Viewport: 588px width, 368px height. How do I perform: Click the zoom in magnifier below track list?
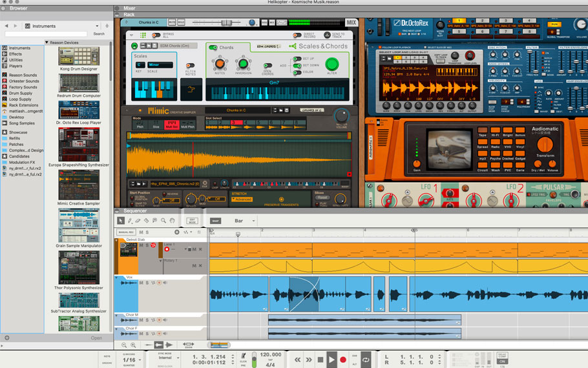point(133,345)
